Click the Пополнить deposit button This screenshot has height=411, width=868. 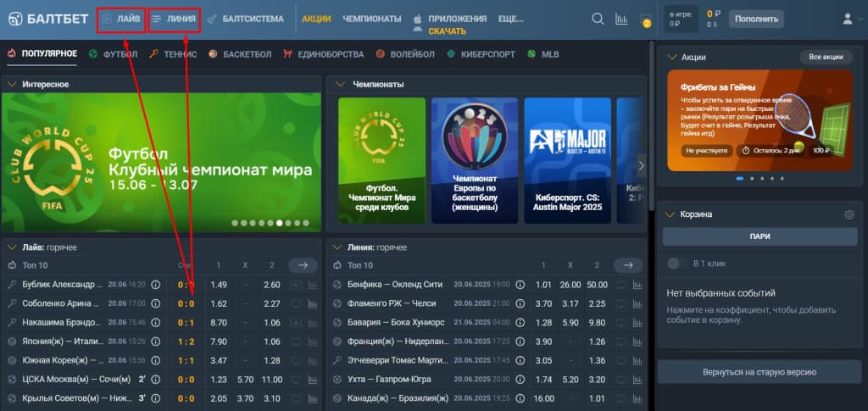click(756, 19)
